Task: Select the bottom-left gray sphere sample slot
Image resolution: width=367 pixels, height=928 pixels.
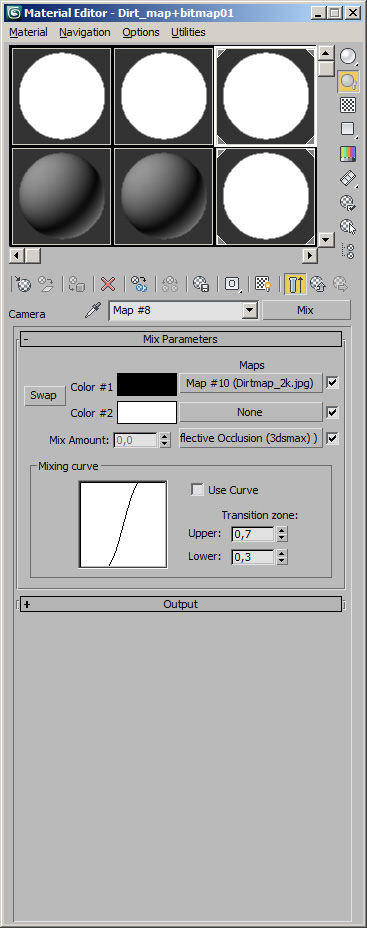Action: [62, 196]
